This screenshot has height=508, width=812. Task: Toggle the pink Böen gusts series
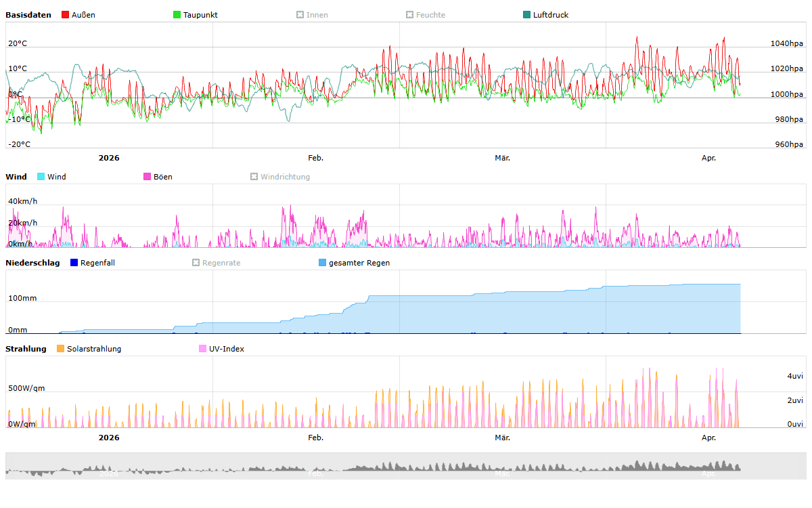[158, 177]
